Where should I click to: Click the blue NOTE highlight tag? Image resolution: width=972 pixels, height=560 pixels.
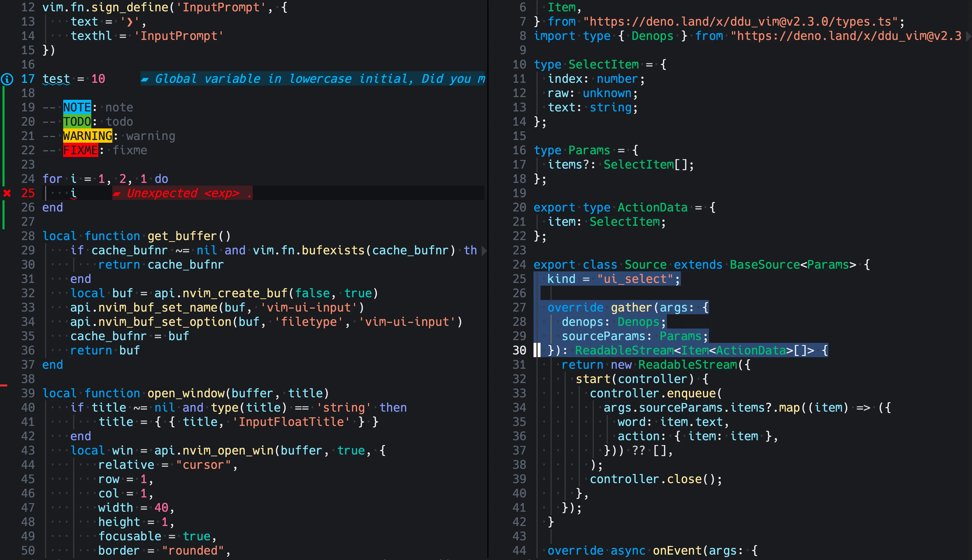(x=77, y=107)
